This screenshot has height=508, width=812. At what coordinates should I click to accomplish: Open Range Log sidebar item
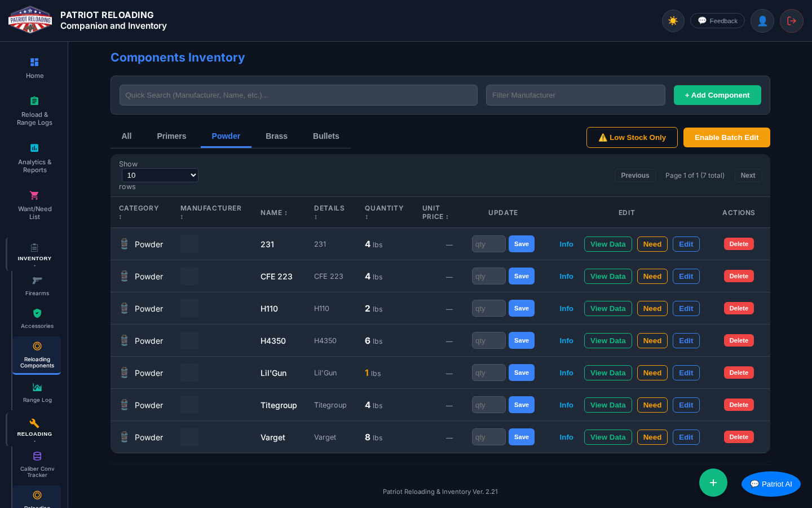click(37, 393)
